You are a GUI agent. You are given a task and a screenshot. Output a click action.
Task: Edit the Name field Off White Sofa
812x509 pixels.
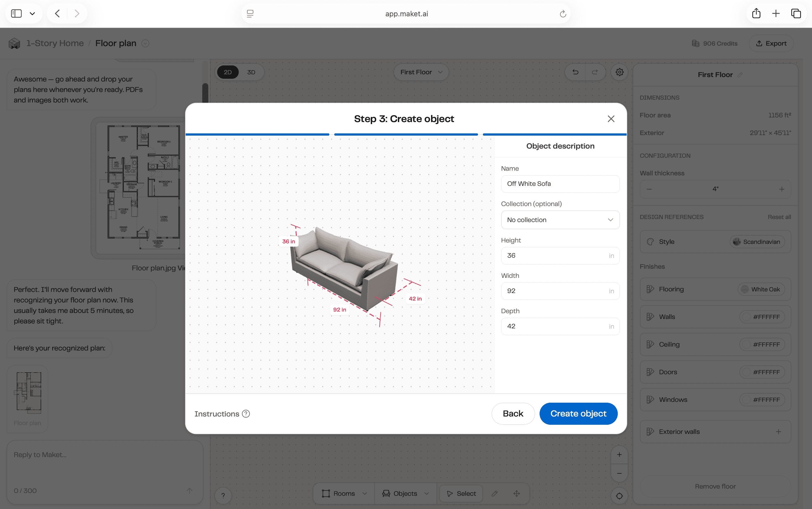[x=560, y=183]
